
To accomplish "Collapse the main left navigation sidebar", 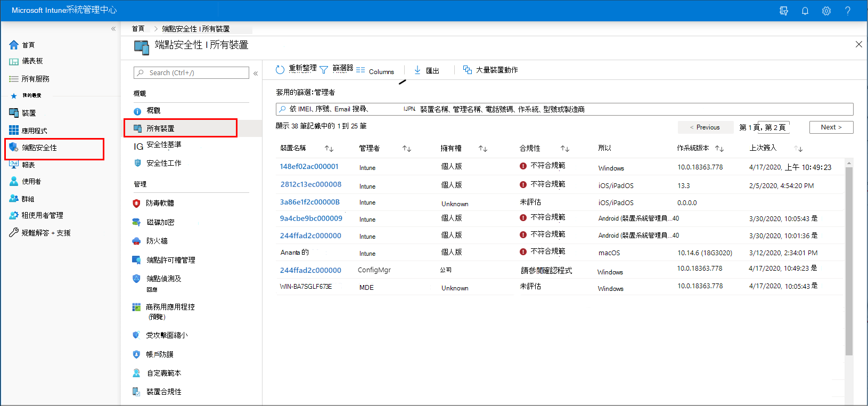I will [113, 29].
